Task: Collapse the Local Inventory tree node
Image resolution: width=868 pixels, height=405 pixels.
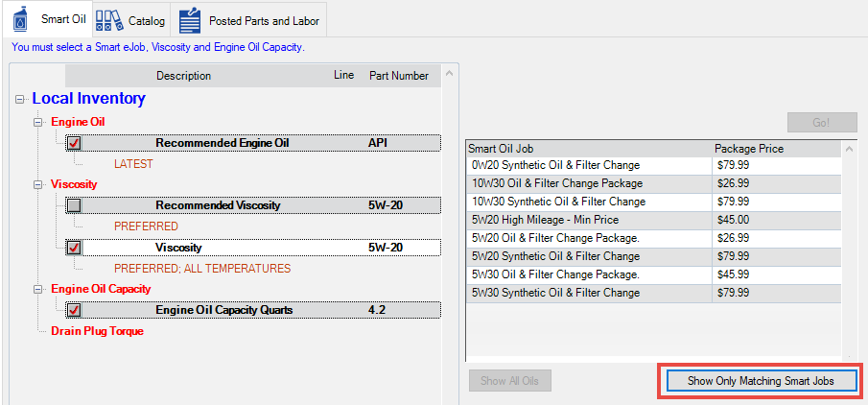Action: click(x=20, y=99)
